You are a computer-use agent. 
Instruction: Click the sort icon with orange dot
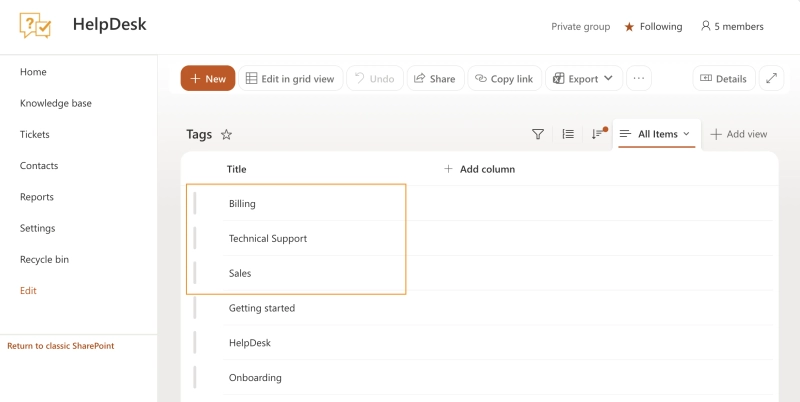pyautogui.click(x=598, y=134)
